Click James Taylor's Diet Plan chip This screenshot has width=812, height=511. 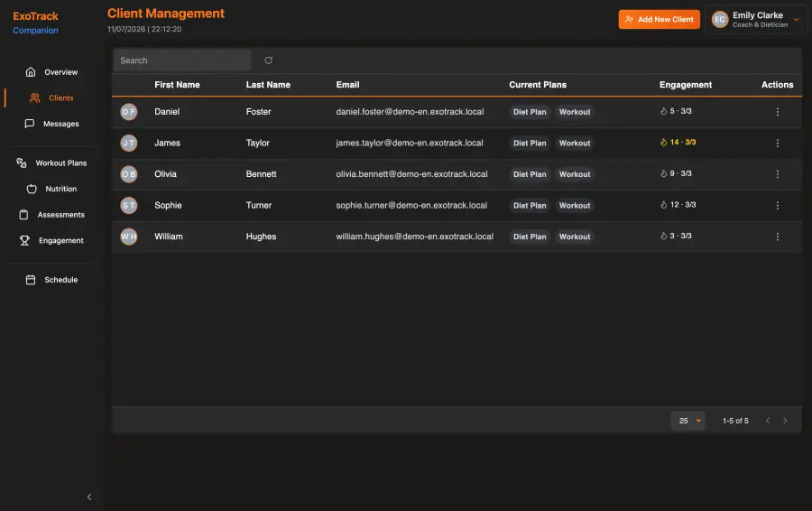tap(530, 143)
